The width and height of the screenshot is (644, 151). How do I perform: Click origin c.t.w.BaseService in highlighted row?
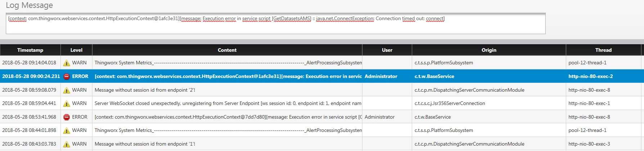point(434,76)
